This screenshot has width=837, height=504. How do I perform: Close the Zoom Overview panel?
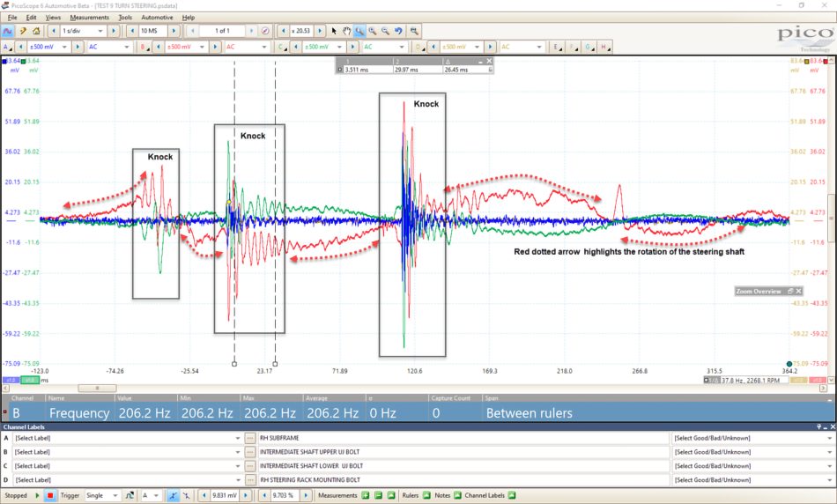(798, 291)
